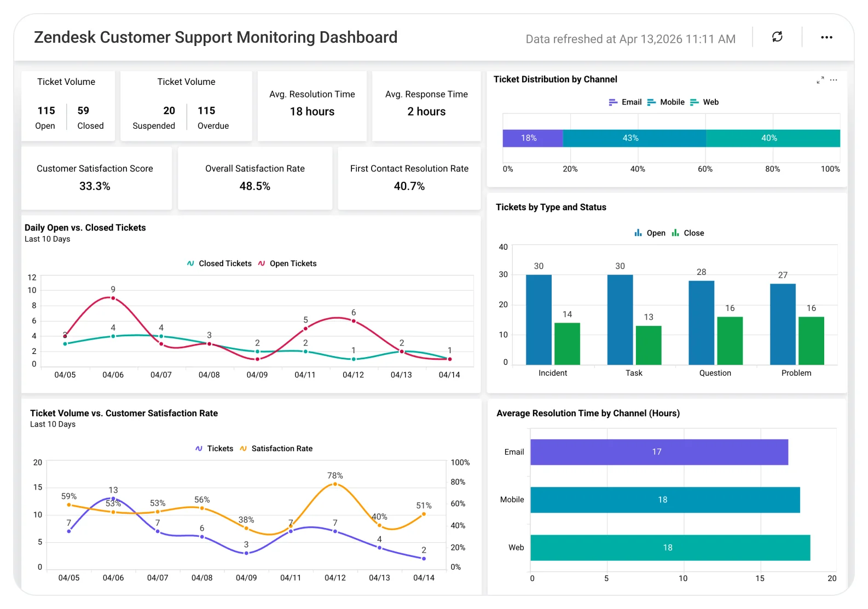Select the Mobile resolution time bar
This screenshot has height=609, width=868.
665,499
